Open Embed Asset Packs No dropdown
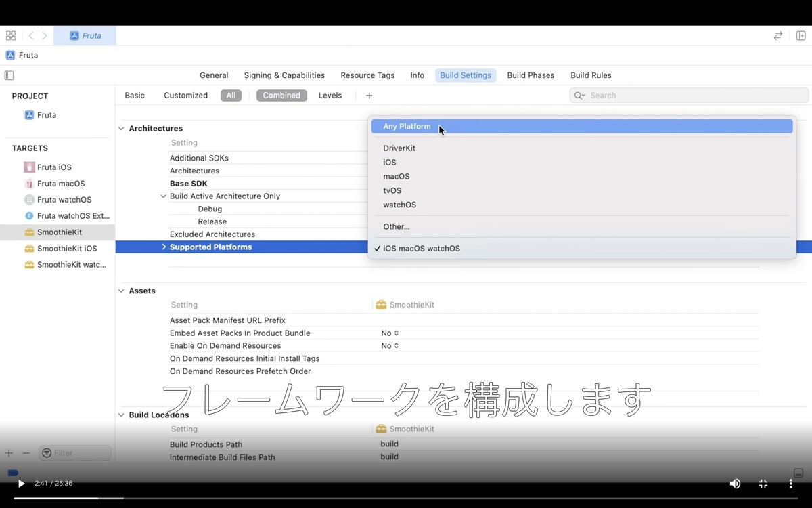This screenshot has width=812, height=508. [x=390, y=333]
